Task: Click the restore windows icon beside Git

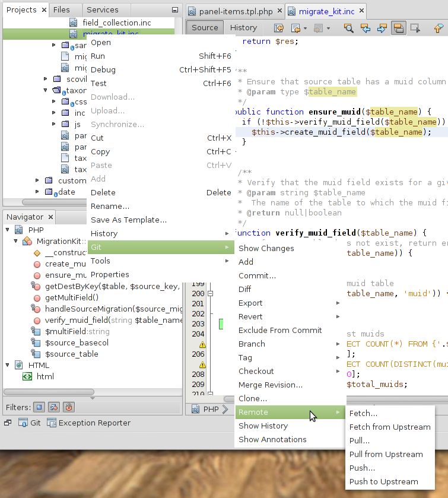Action: [8, 423]
